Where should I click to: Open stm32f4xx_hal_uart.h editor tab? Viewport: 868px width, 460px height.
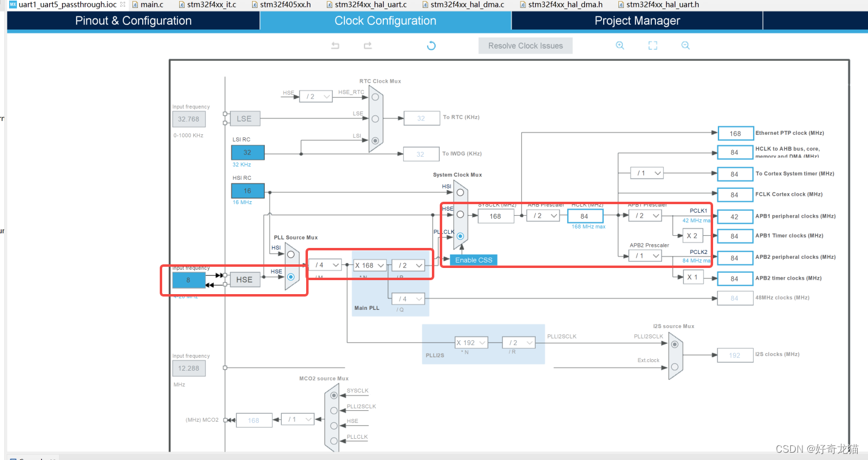(x=657, y=4)
